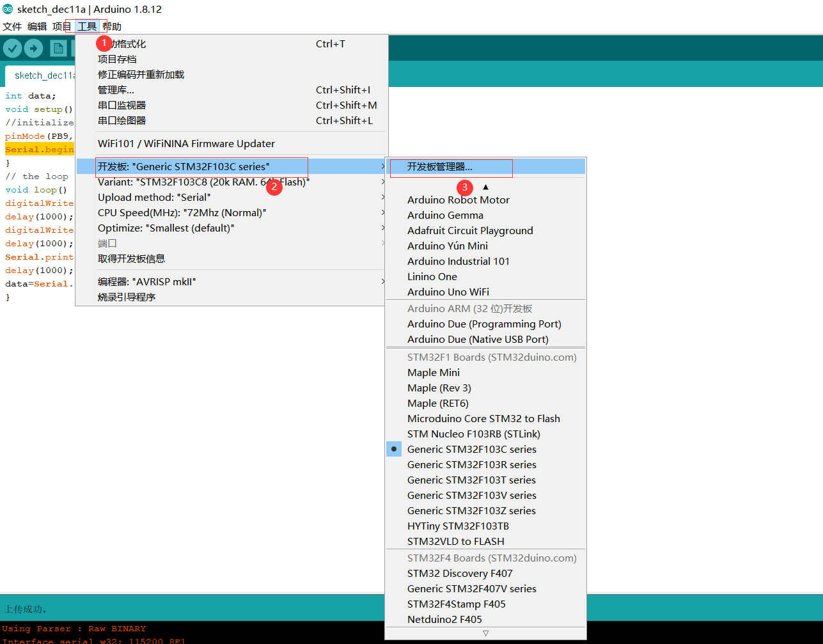Select Arduino Gemma board

point(486,215)
